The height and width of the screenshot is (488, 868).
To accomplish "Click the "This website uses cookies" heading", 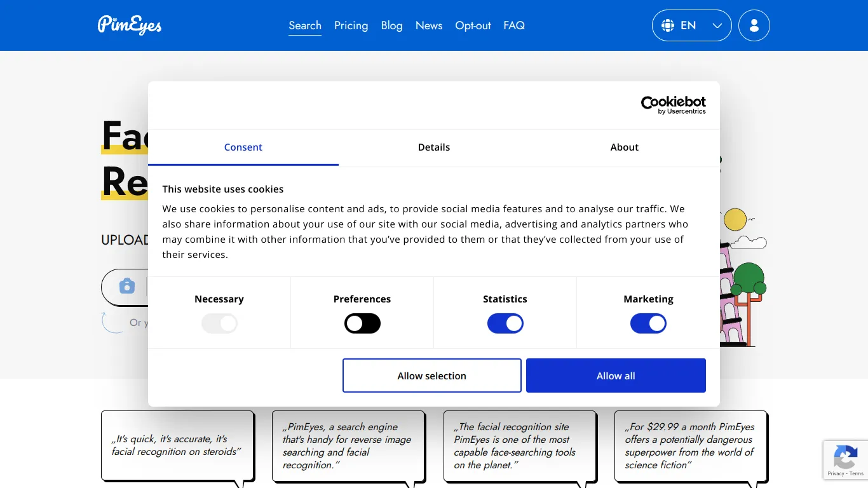I will point(223,189).
